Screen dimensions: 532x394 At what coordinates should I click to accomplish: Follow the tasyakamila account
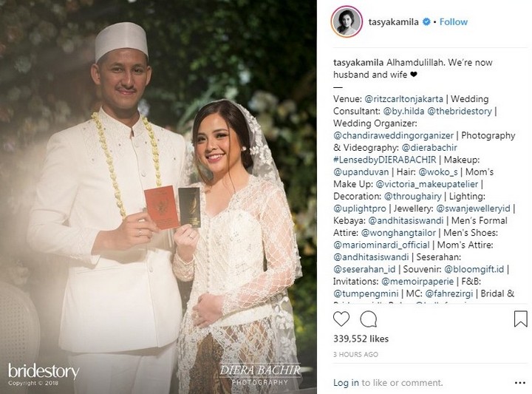pos(454,22)
